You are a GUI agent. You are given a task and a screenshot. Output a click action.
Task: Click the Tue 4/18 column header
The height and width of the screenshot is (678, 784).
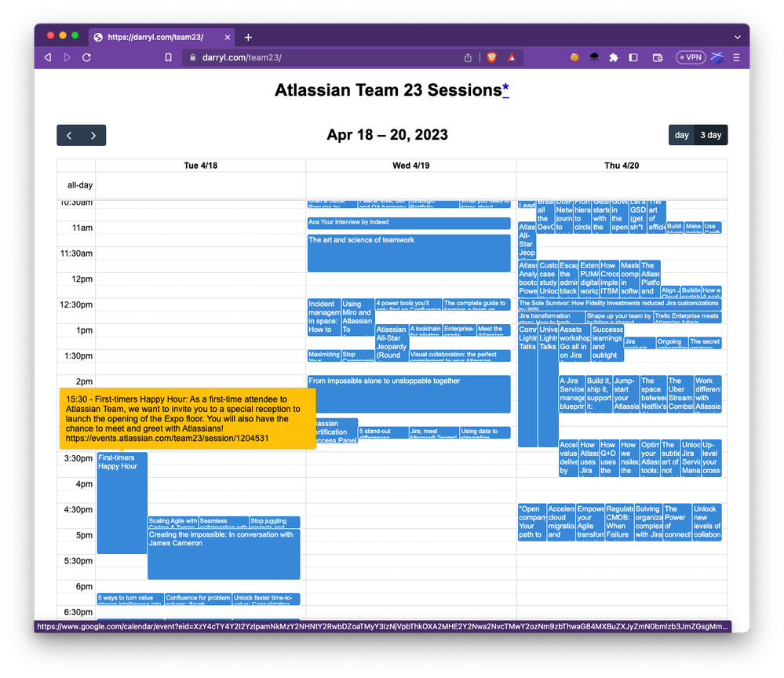tap(200, 166)
